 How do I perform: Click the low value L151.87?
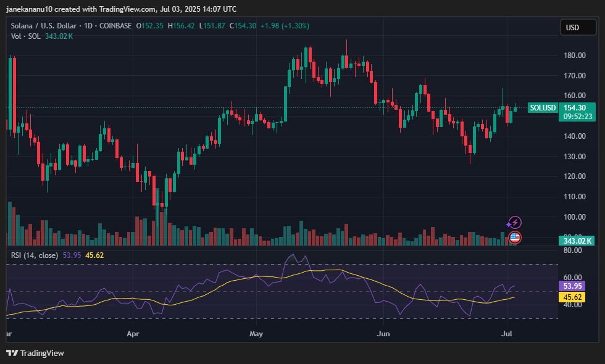(212, 26)
